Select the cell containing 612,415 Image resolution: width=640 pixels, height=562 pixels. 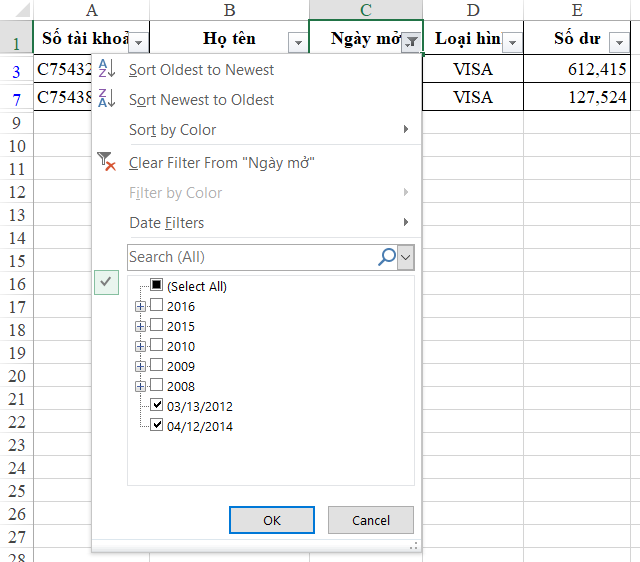pyautogui.click(x=581, y=70)
